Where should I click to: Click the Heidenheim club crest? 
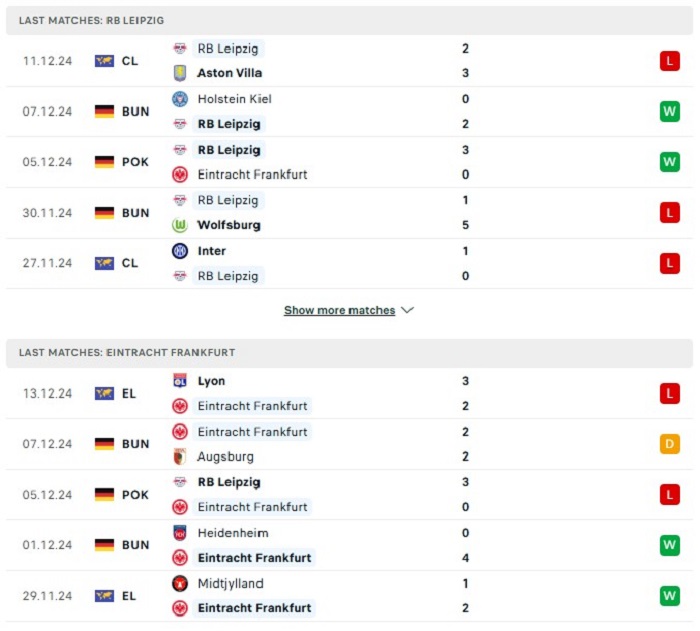(180, 533)
